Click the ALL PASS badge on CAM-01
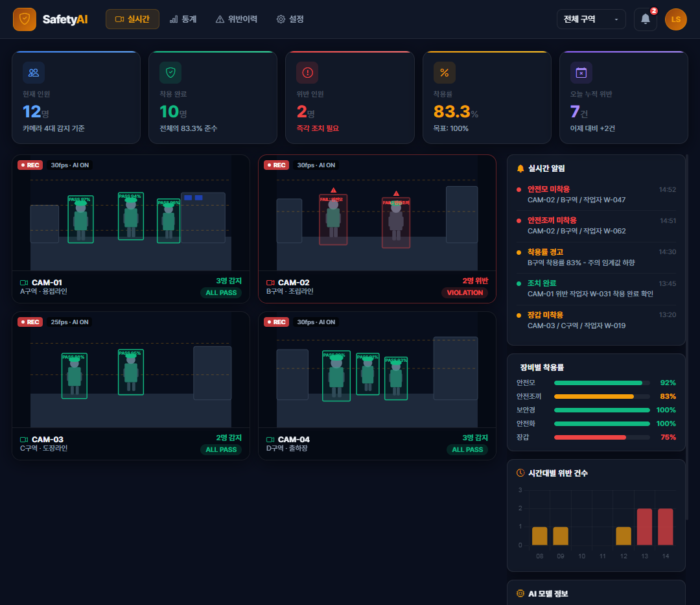This screenshot has width=700, height=605. click(x=221, y=293)
